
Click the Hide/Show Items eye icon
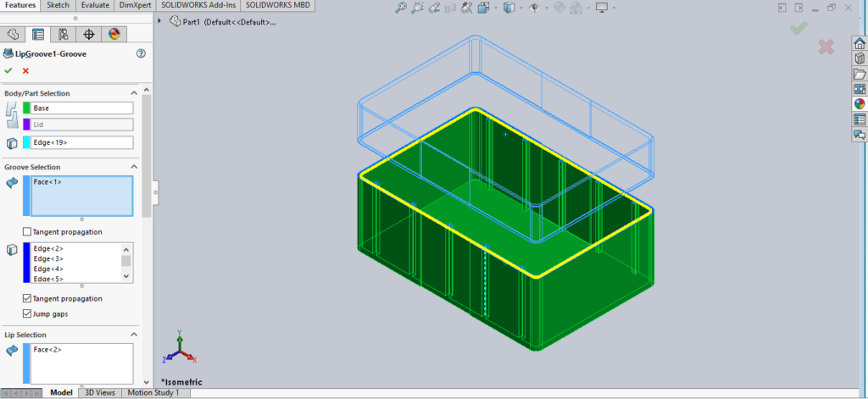[534, 8]
